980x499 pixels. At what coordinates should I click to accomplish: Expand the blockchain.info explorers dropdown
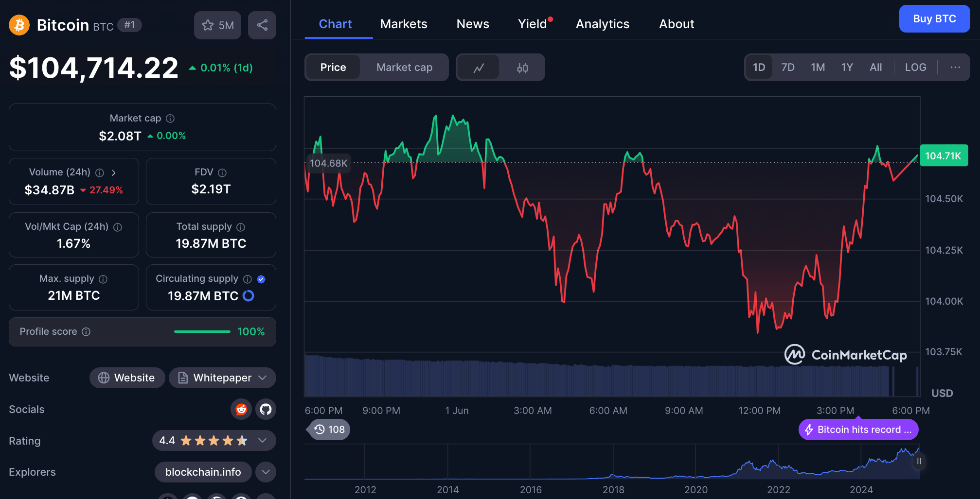point(265,472)
